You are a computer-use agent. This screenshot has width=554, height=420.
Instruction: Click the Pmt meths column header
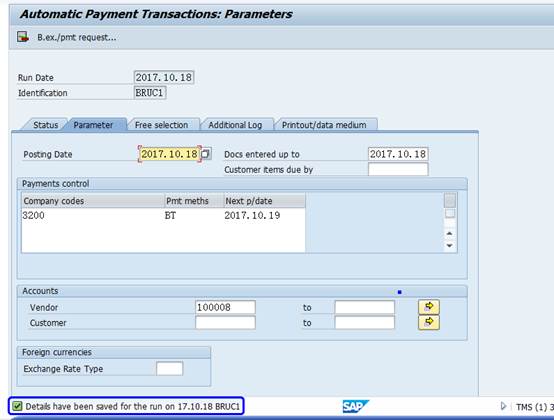tap(194, 201)
